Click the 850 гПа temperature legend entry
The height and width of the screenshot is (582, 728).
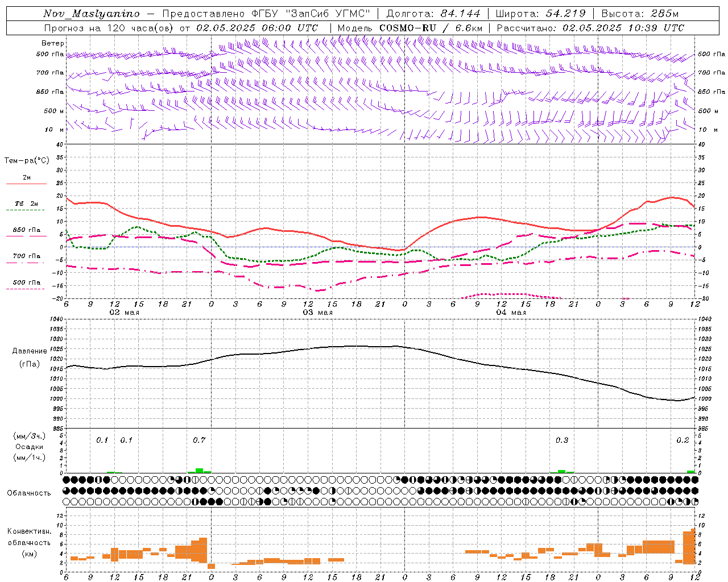coord(27,230)
